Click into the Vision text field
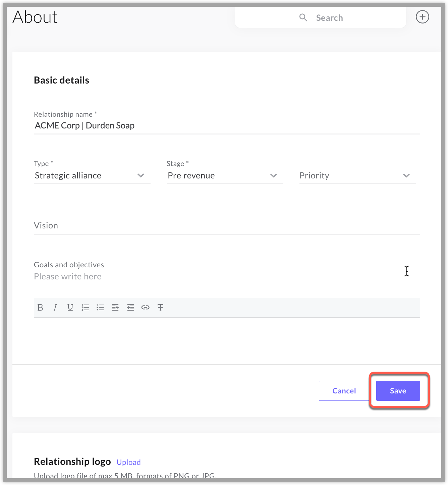The image size is (448, 485). click(x=227, y=226)
